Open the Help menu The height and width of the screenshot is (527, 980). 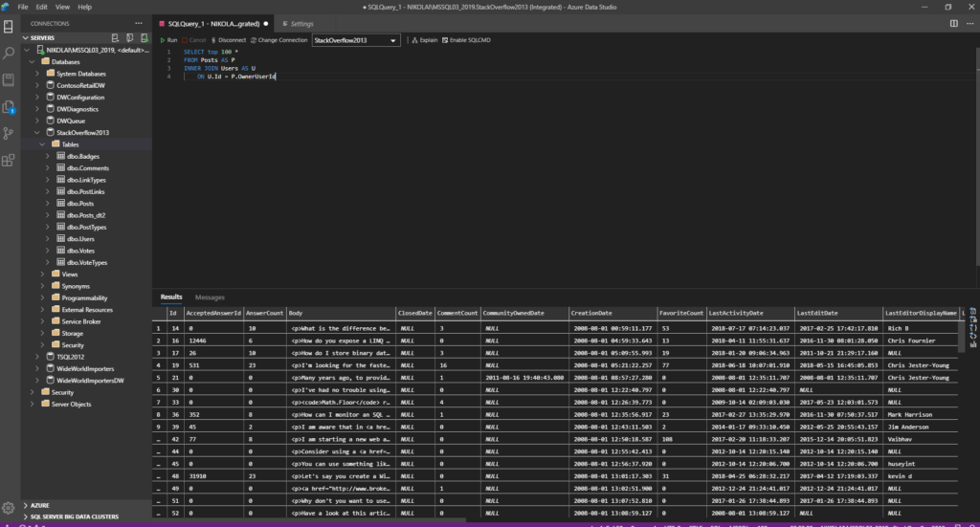pos(84,7)
